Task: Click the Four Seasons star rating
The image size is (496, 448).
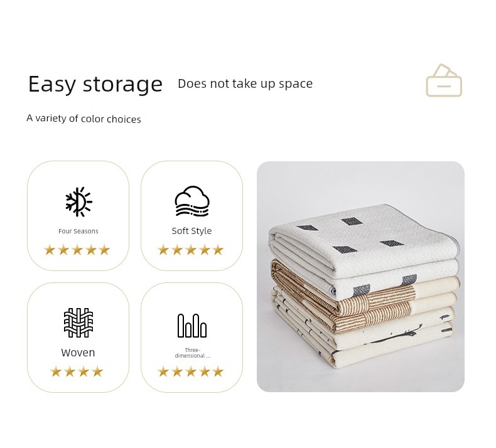Action: coord(77,250)
